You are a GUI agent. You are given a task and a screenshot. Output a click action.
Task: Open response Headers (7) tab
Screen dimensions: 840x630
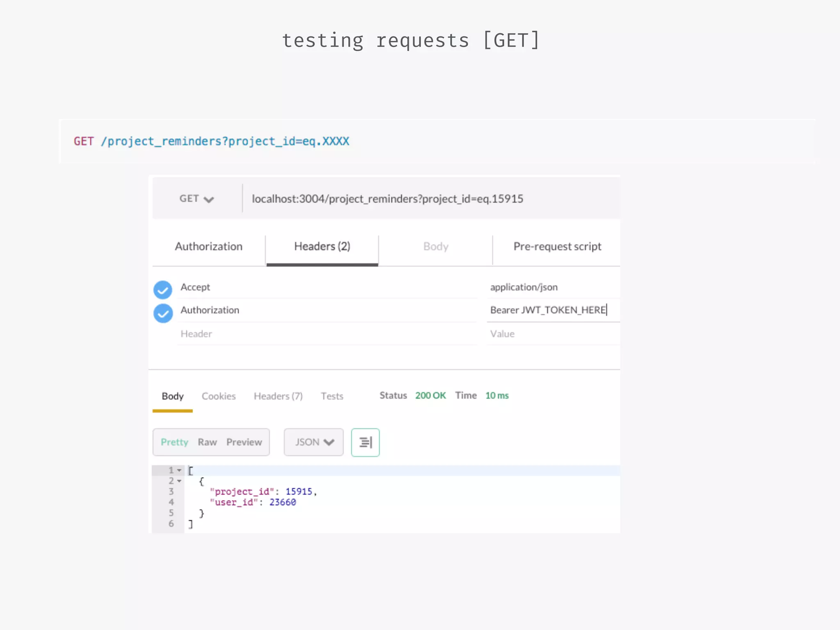(278, 396)
